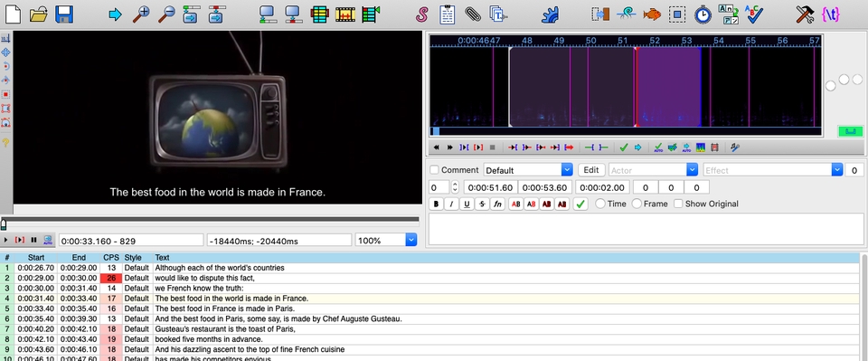The image size is (868, 361).
Task: Open Timing Post-Processor stopwatch icon
Action: tap(703, 14)
